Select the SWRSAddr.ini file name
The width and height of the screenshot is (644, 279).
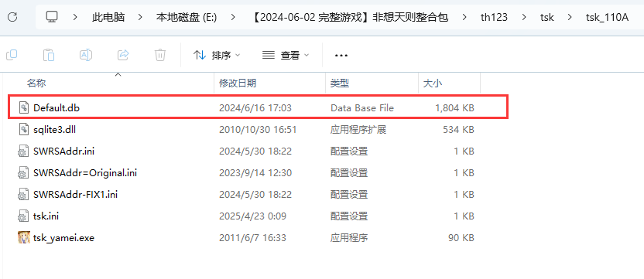[x=63, y=151]
